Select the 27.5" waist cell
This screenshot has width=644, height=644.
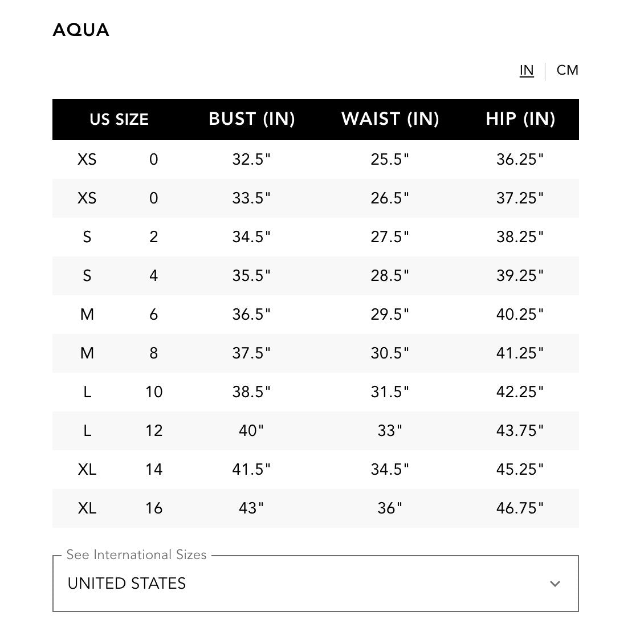click(390, 237)
